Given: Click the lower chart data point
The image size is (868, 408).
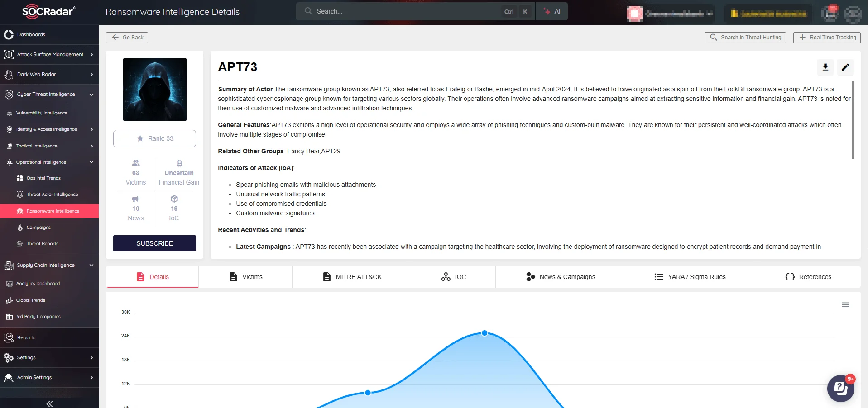Looking at the screenshot, I should click(x=368, y=393).
